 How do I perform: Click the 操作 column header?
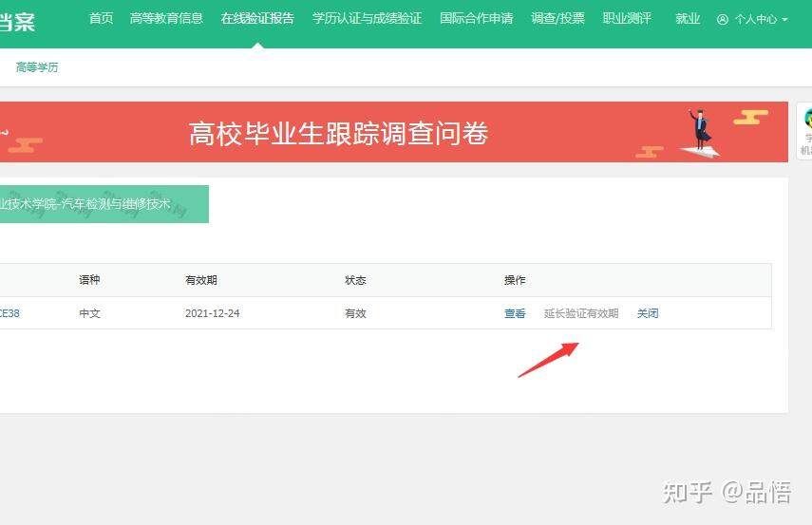click(515, 280)
